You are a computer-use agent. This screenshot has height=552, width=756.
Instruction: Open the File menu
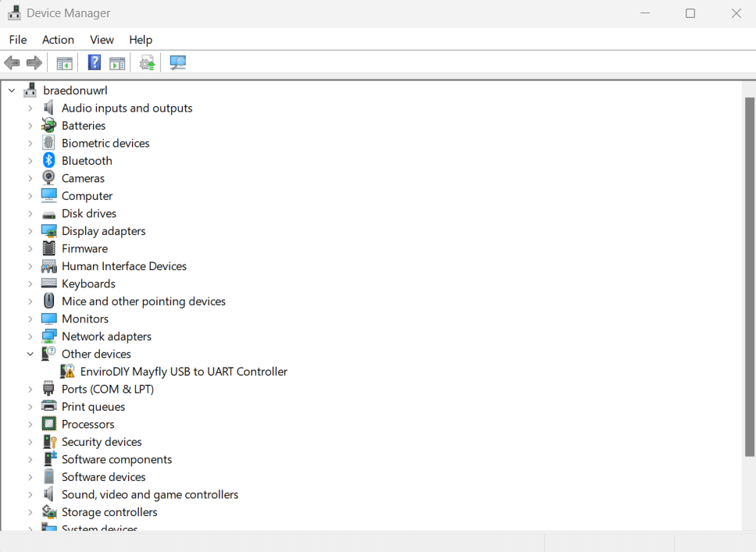click(17, 40)
